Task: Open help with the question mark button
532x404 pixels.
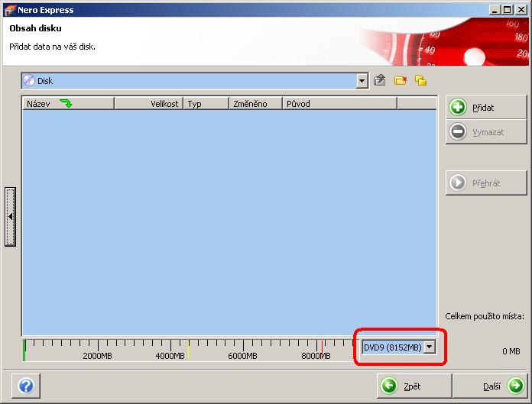Action: pos(26,386)
